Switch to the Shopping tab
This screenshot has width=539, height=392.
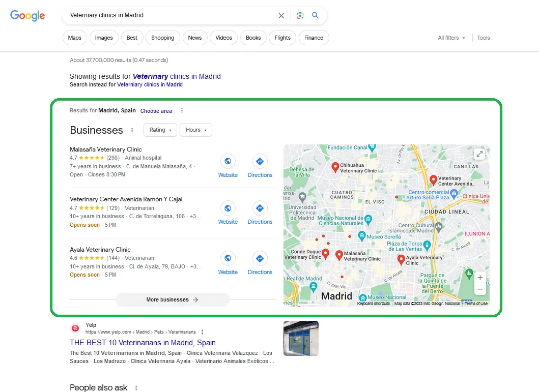tap(162, 38)
